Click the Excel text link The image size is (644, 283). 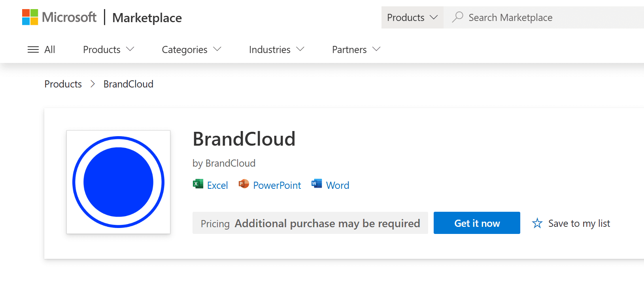tap(217, 185)
